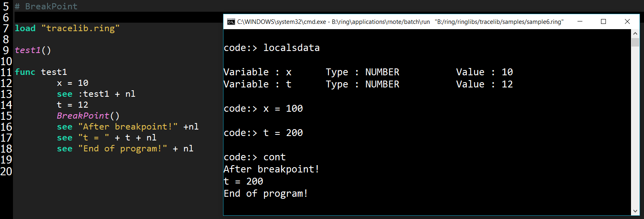Click the "code:> localsdata" console line
This screenshot has height=219, width=644.
pyautogui.click(x=271, y=48)
